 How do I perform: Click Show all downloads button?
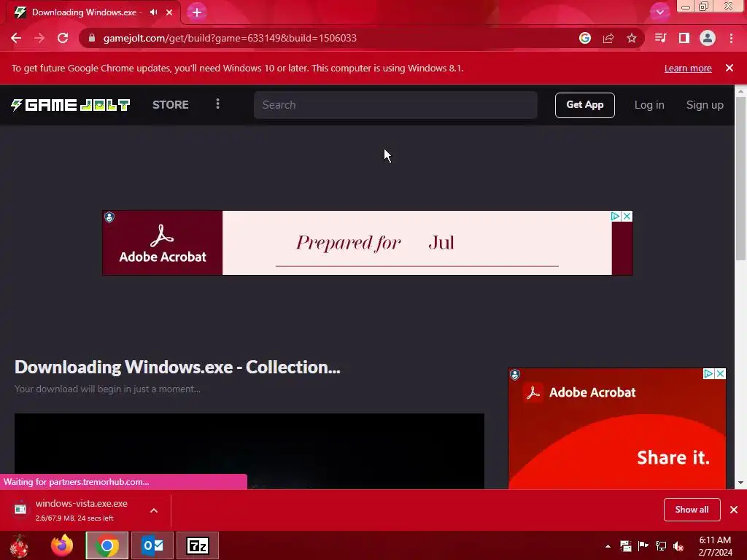692,510
